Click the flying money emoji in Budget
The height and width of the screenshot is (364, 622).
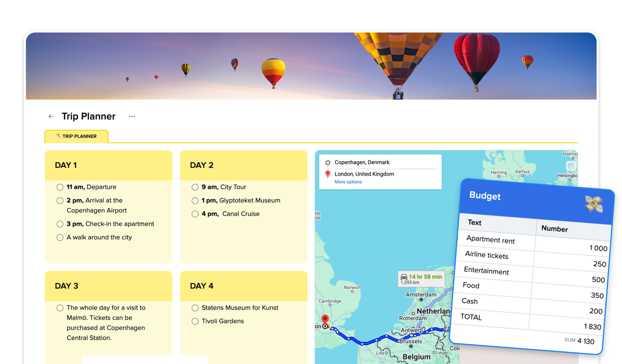point(593,204)
